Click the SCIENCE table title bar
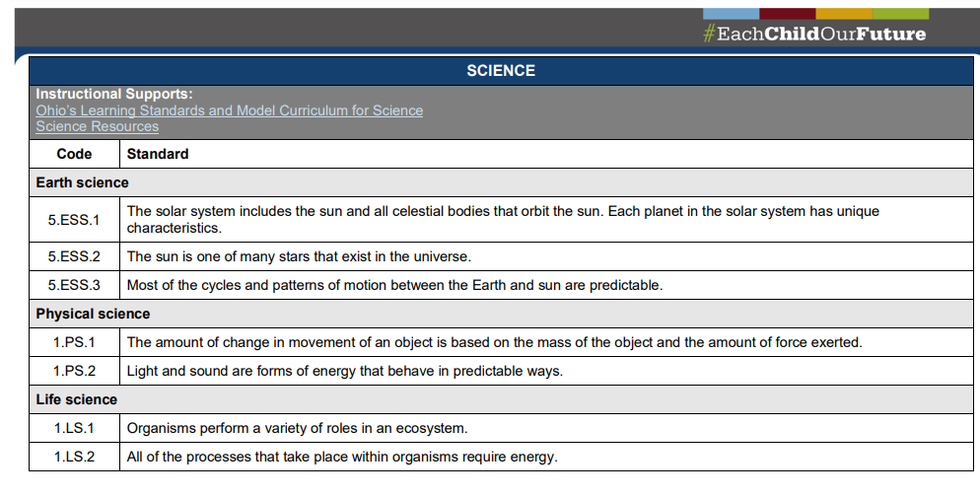The image size is (980, 498). point(501,71)
